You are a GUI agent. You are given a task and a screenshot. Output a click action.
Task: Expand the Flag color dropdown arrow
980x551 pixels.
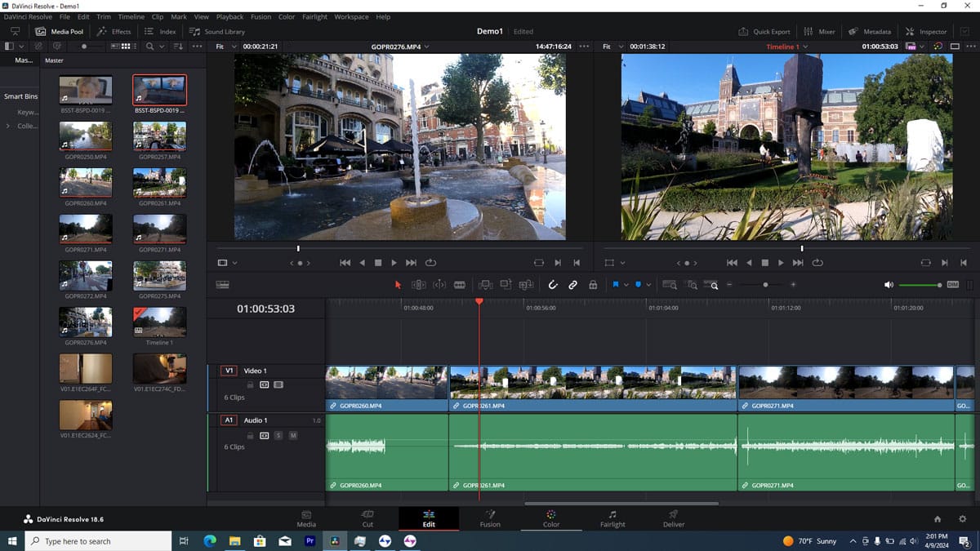626,285
